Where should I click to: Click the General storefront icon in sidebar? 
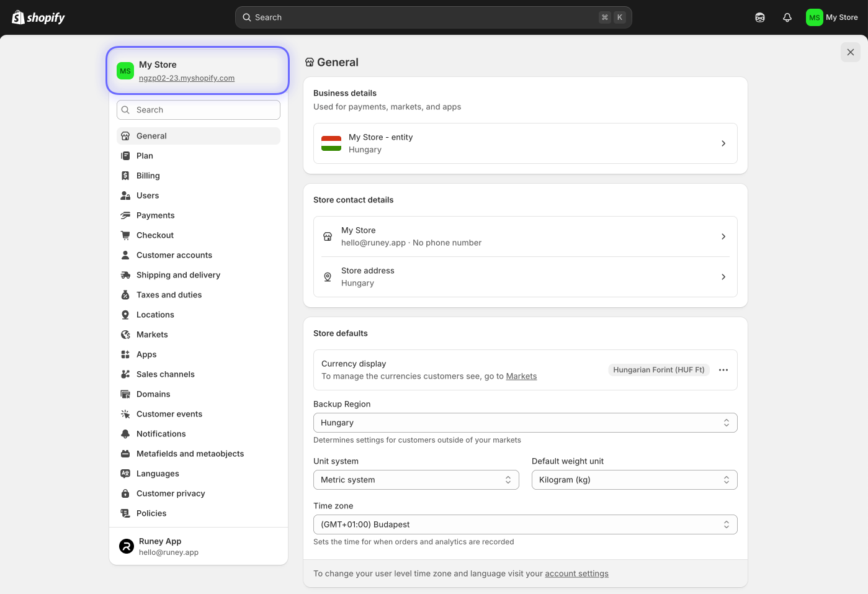coord(125,136)
